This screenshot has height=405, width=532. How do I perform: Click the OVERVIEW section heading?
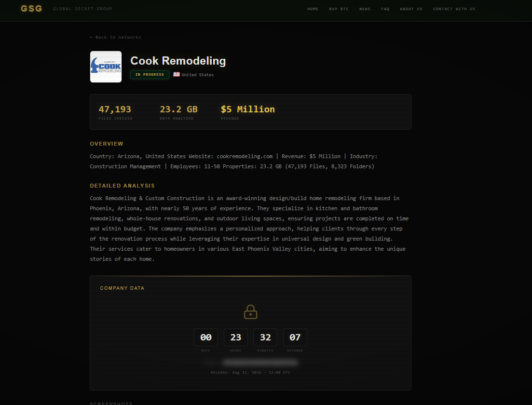(107, 144)
